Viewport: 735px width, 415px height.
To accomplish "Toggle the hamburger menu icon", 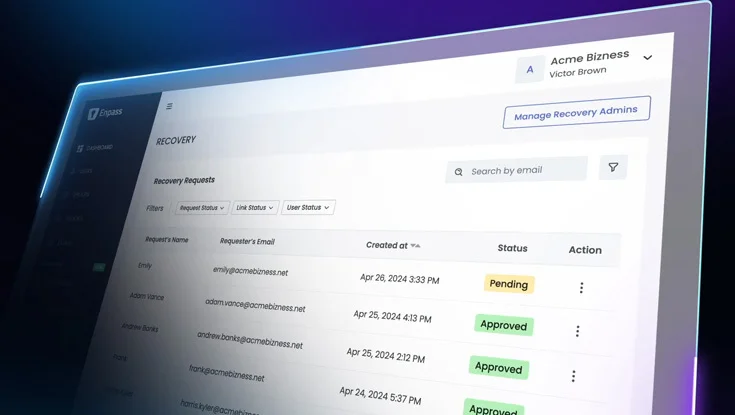I will click(x=169, y=106).
